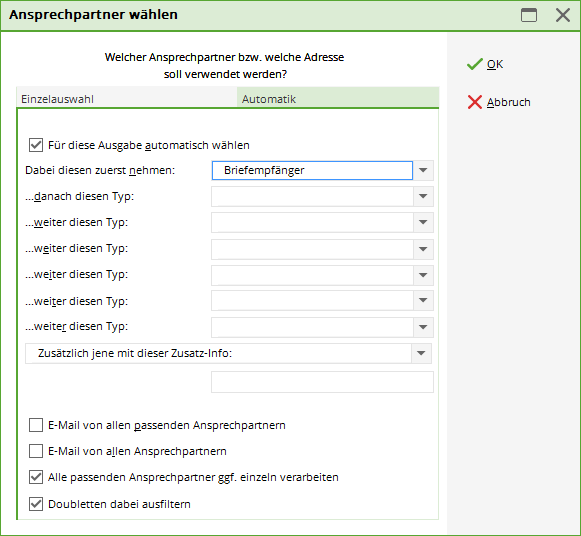Open the Briefempfänger dropdown arrow
Viewport: 581px width, 536px height.
click(423, 170)
